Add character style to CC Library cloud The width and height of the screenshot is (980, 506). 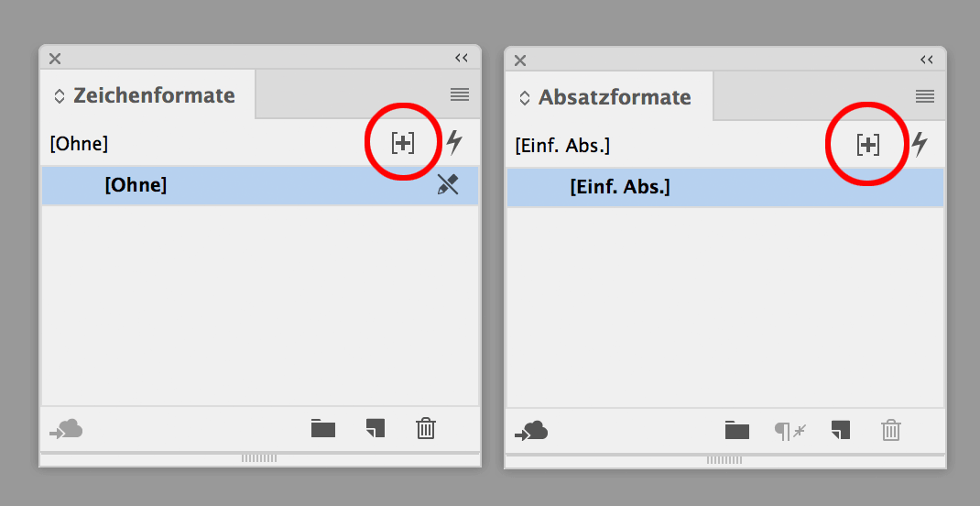68,429
